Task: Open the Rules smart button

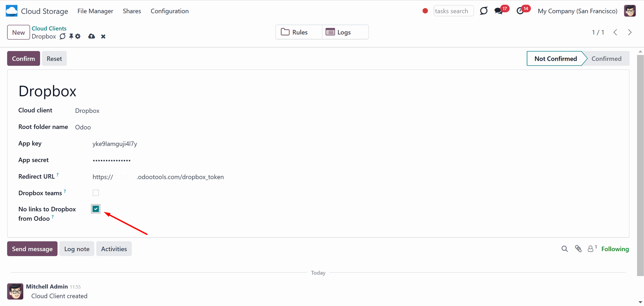Action: coord(299,32)
